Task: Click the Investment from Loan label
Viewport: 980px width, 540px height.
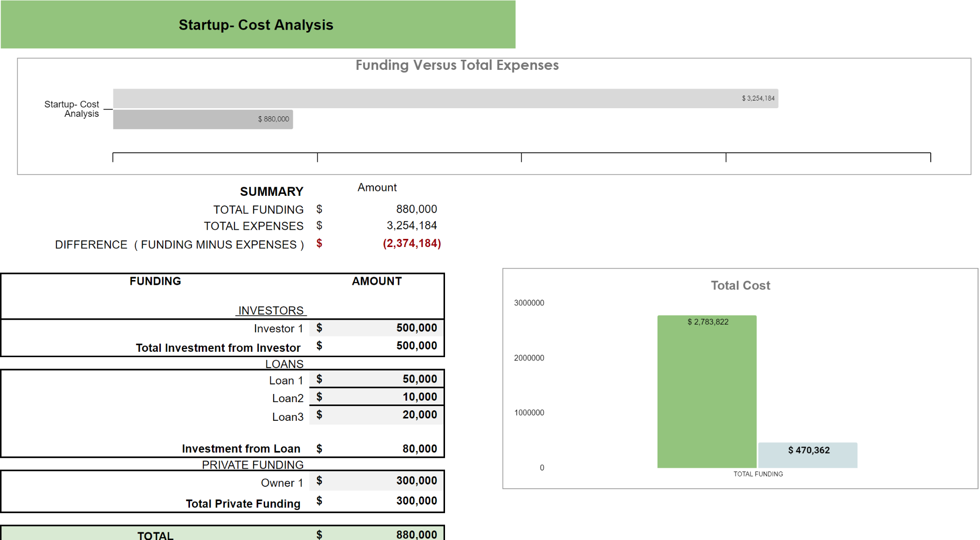Action: (x=241, y=449)
